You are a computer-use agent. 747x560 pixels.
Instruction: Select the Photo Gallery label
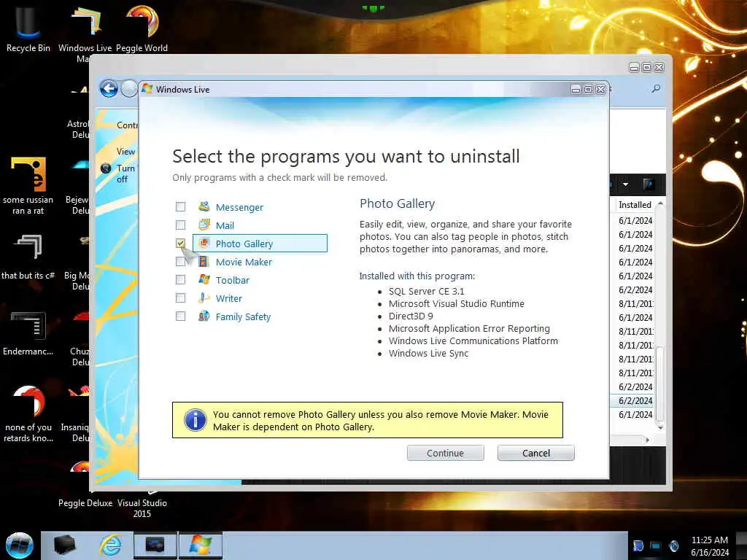pyautogui.click(x=244, y=244)
